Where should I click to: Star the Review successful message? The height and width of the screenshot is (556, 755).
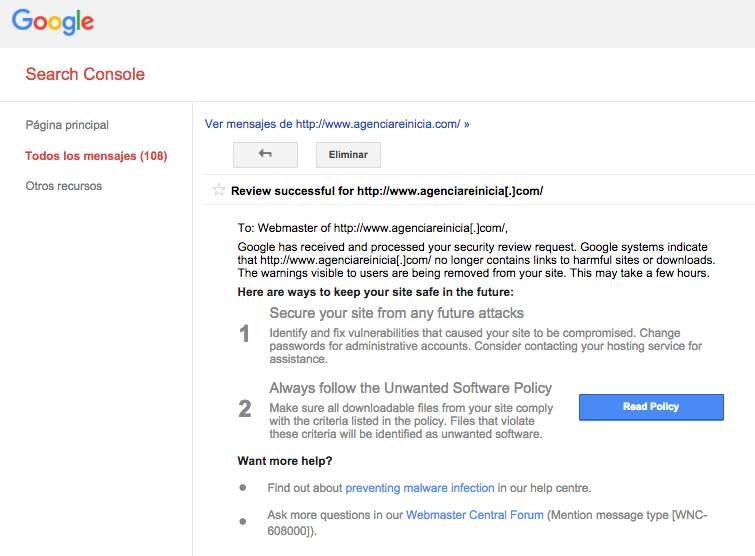pyautogui.click(x=219, y=190)
